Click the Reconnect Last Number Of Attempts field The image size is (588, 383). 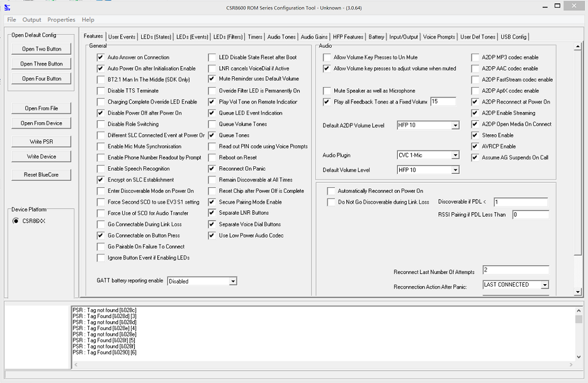click(x=515, y=270)
